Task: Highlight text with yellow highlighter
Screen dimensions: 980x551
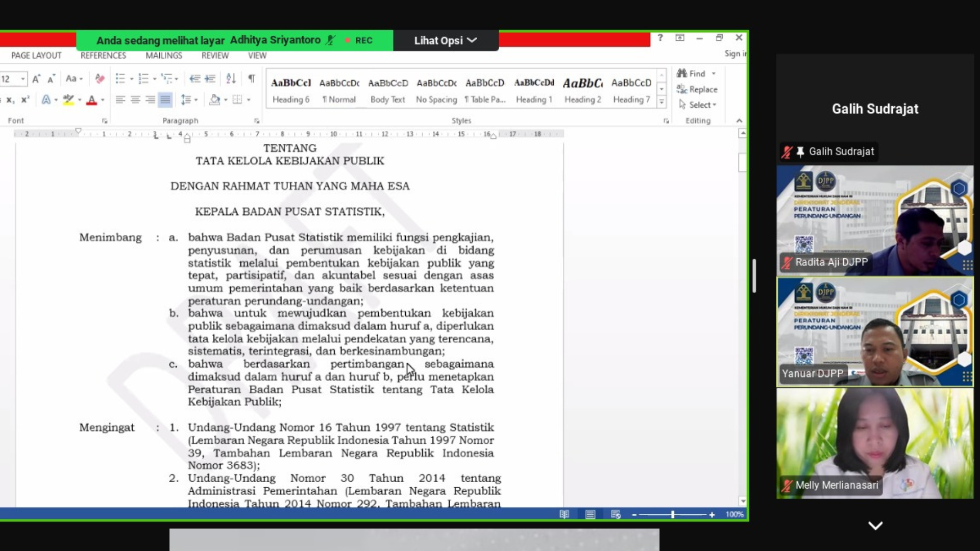Action: pos(68,99)
